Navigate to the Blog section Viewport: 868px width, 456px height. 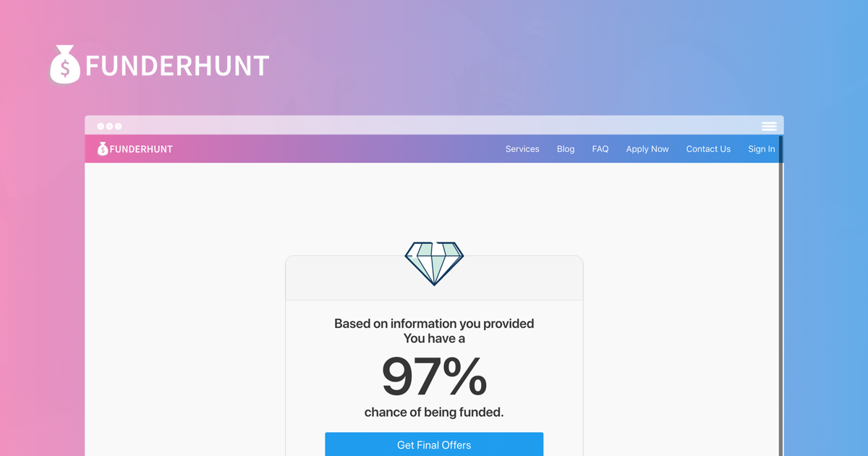click(x=566, y=148)
